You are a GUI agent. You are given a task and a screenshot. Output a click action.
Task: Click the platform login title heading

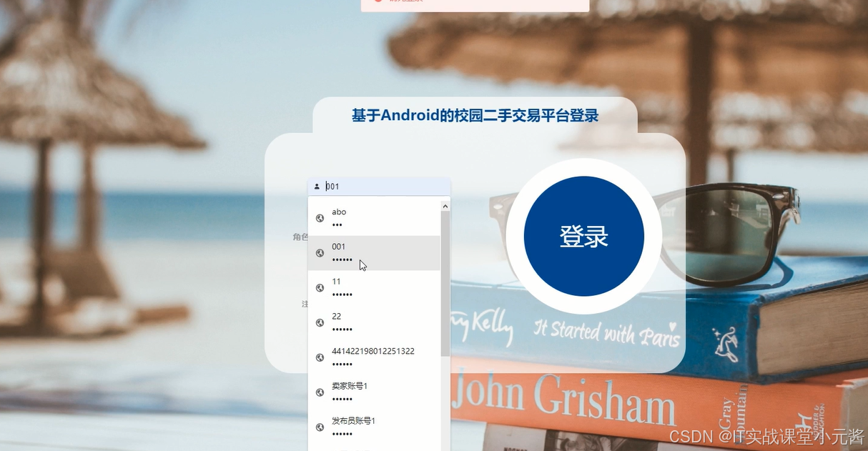[x=475, y=115]
